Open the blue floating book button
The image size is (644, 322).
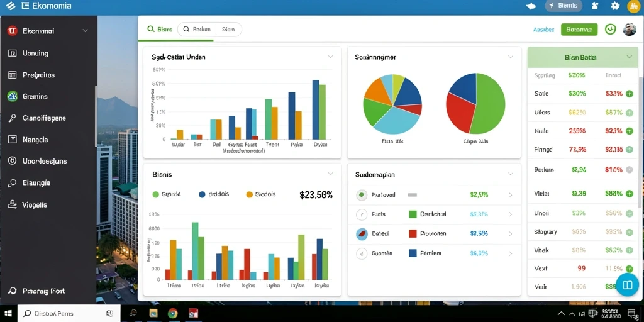coord(627,285)
